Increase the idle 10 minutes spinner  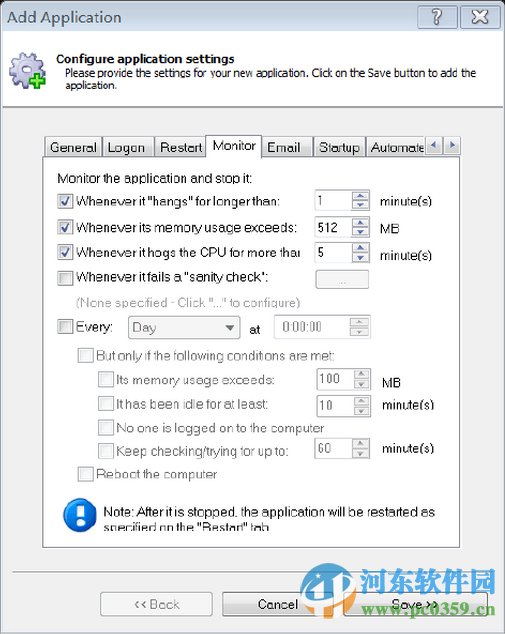pyautogui.click(x=362, y=401)
